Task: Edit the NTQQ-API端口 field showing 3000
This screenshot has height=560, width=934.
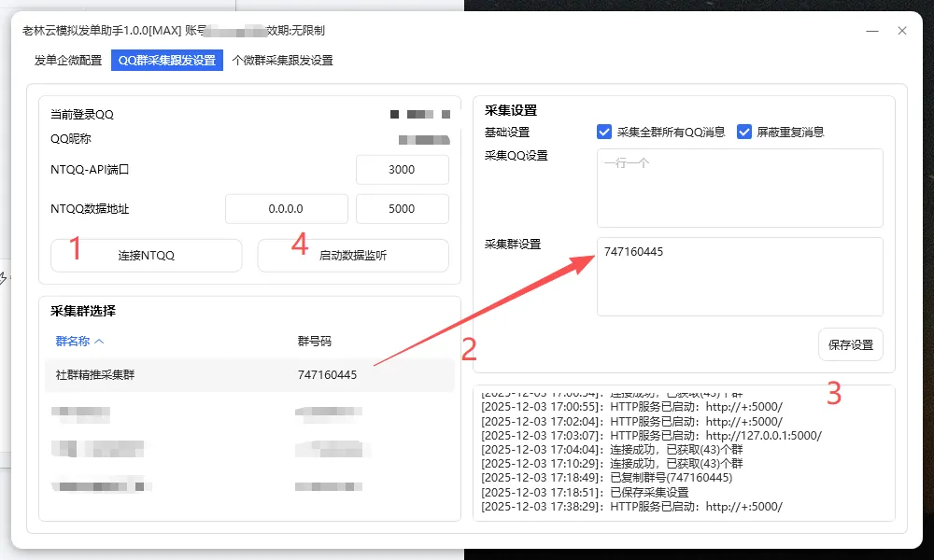Action: pyautogui.click(x=402, y=170)
